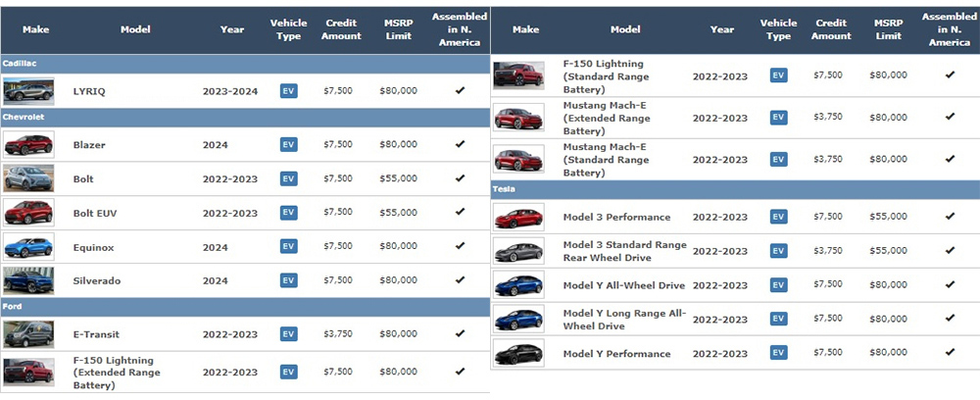This screenshot has width=980, height=400.
Task: Click the Assembled in N. America header, left table
Action: [460, 29]
